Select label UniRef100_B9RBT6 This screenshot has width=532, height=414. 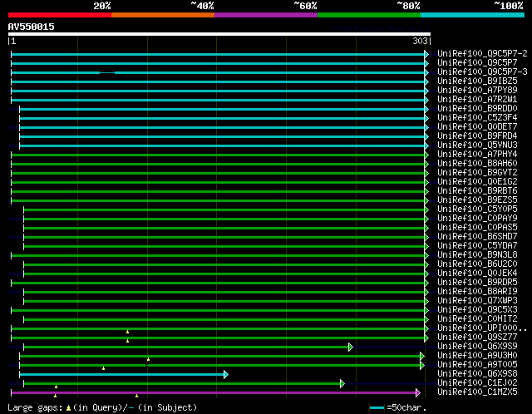[x=477, y=190]
